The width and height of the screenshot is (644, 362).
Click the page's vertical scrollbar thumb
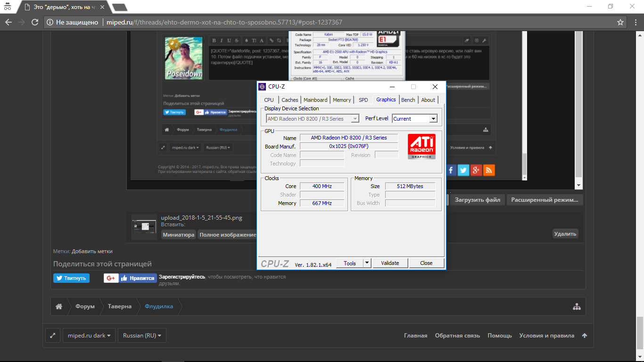(640, 333)
